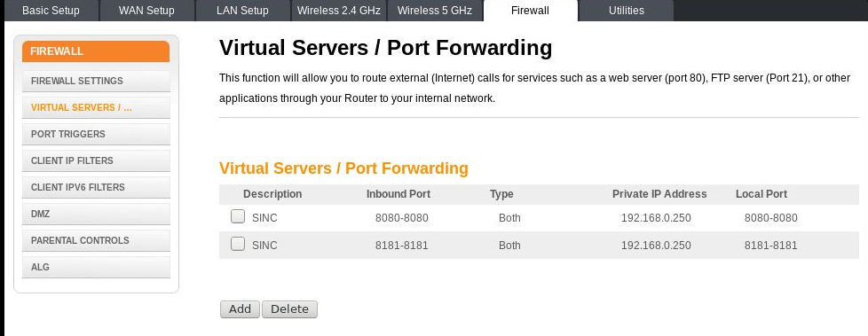The width and height of the screenshot is (868, 336).
Task: Switch to the WAN Setup tab
Action: [146, 11]
